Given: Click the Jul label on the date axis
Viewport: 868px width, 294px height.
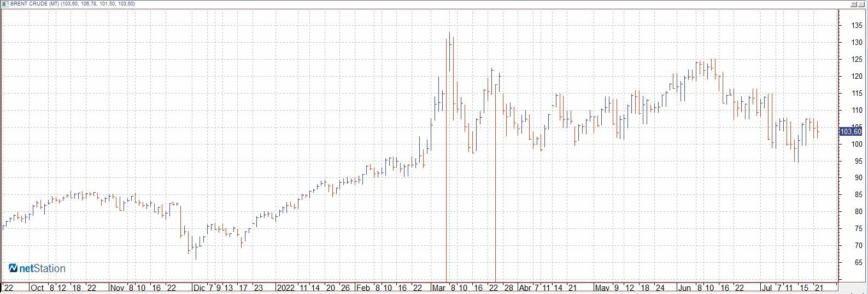Looking at the screenshot, I should point(766,287).
